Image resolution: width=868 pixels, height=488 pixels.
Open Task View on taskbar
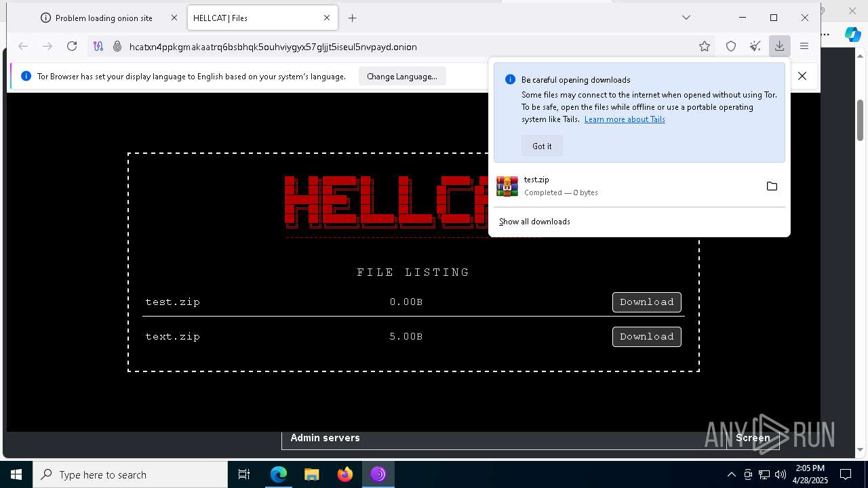point(244,474)
